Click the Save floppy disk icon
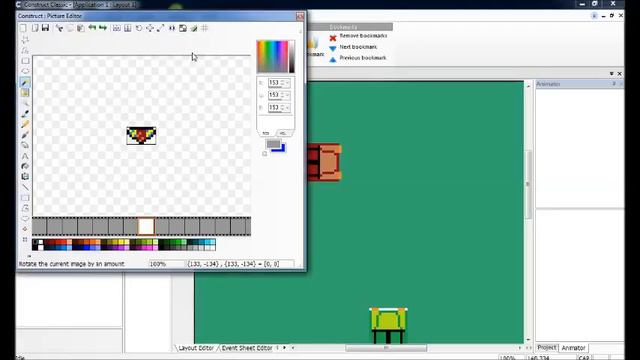Screen dimensions: 640x360 click(x=45, y=28)
